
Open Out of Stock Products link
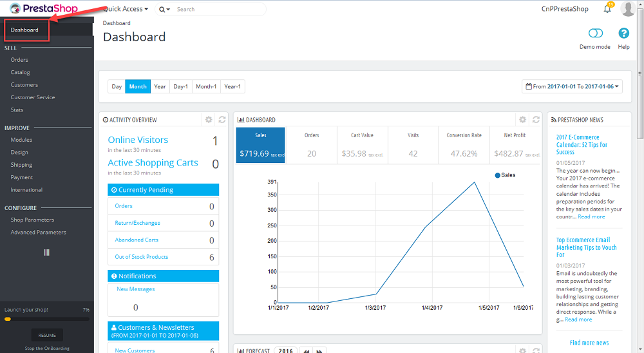click(141, 257)
